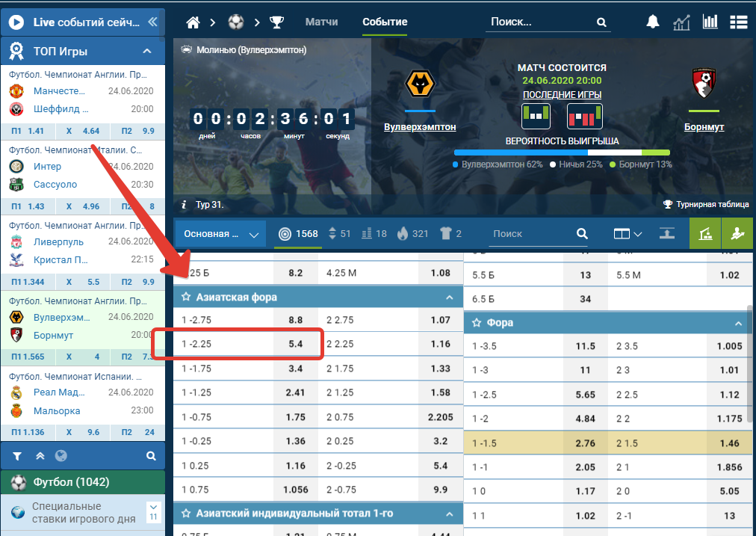Pick П1 1.41 for Манчесте match

tap(28, 131)
